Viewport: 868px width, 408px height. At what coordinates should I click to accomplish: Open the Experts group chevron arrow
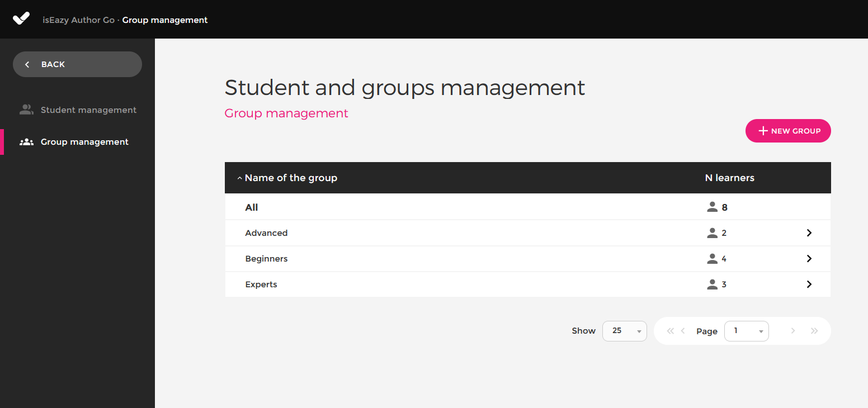click(x=809, y=284)
